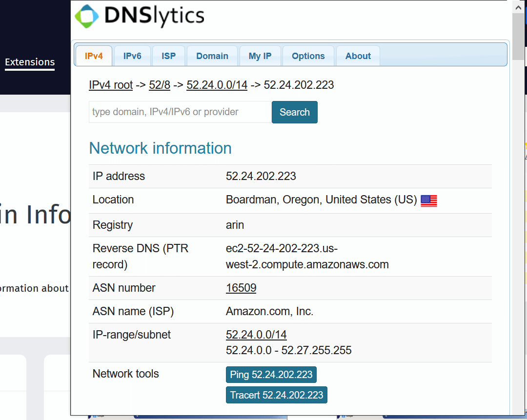Select the Domain tab
The width and height of the screenshot is (527, 420).
(x=212, y=56)
